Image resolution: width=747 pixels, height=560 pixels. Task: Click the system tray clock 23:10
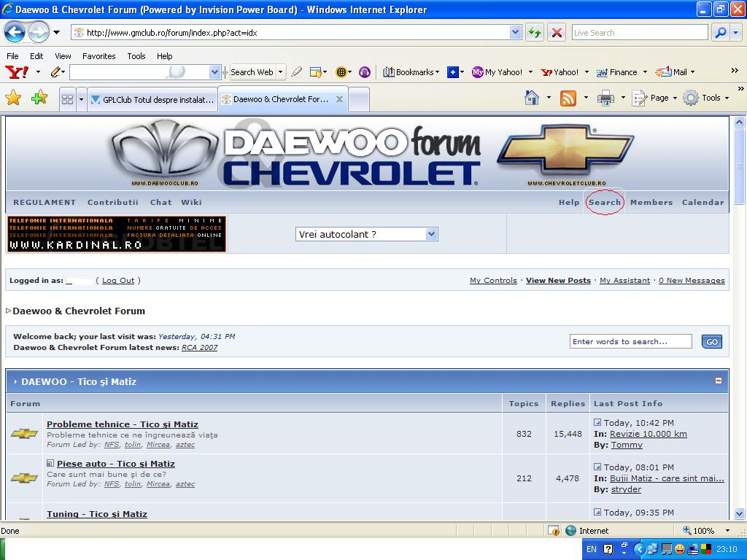point(727,549)
